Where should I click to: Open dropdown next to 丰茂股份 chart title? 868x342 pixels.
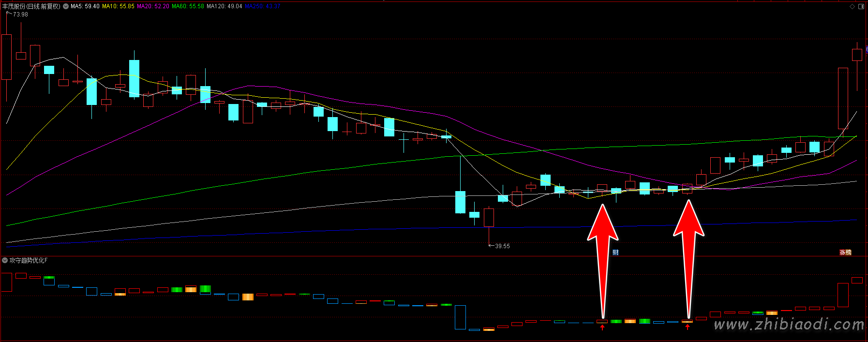click(x=66, y=6)
